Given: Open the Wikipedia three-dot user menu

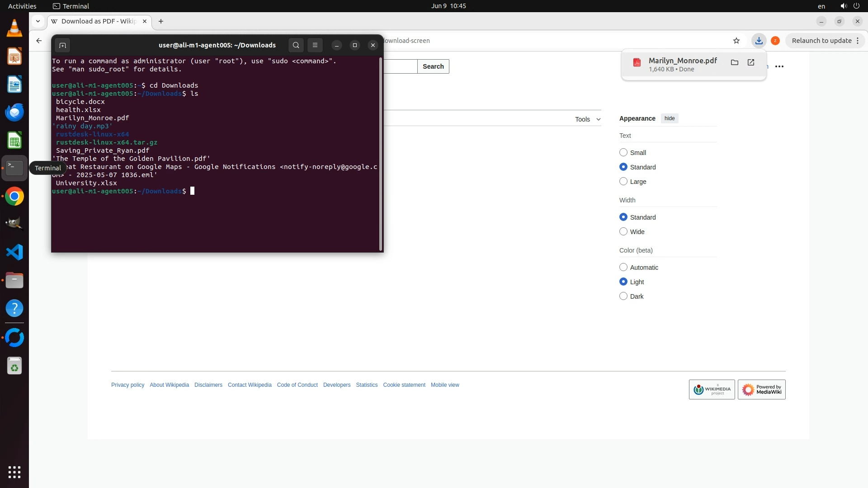Looking at the screenshot, I should pyautogui.click(x=779, y=66).
